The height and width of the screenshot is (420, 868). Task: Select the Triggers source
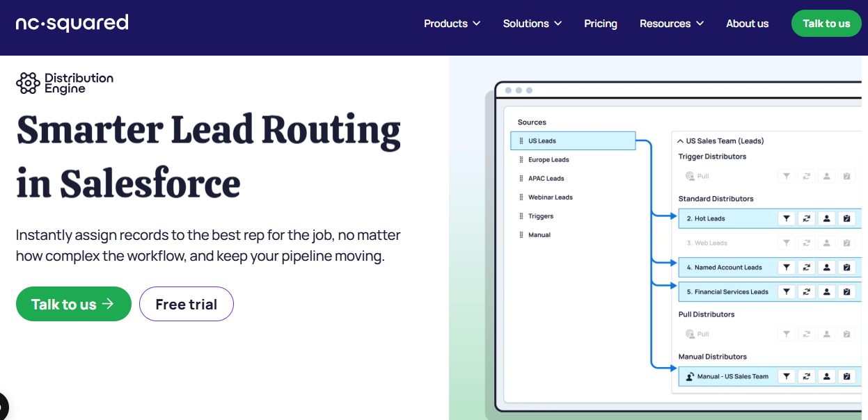[x=540, y=216]
